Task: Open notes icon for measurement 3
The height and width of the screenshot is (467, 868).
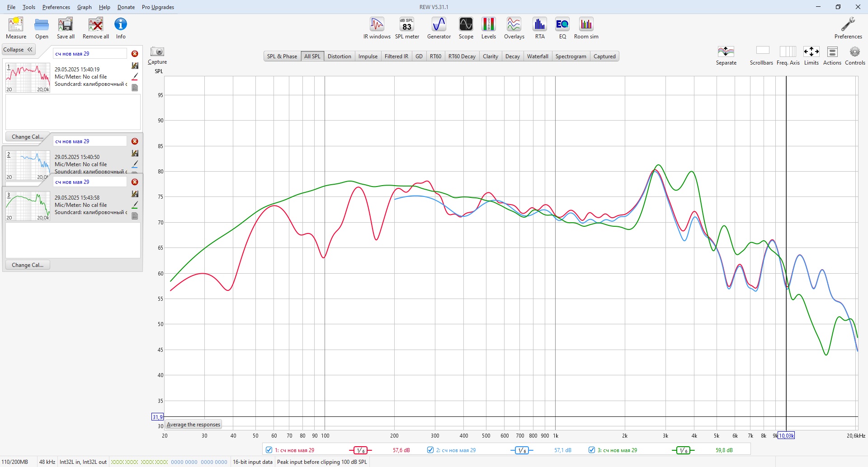Action: click(x=135, y=216)
